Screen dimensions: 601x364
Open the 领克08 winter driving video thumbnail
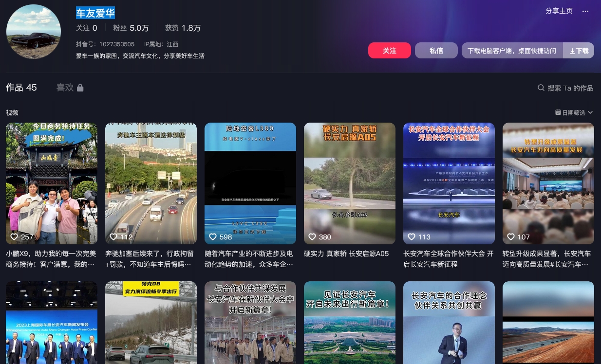(x=151, y=323)
